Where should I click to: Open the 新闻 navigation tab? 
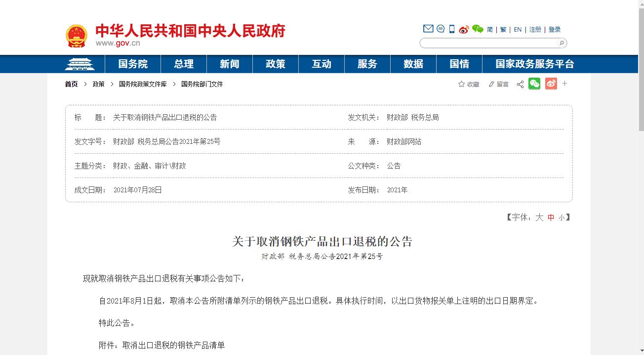229,64
